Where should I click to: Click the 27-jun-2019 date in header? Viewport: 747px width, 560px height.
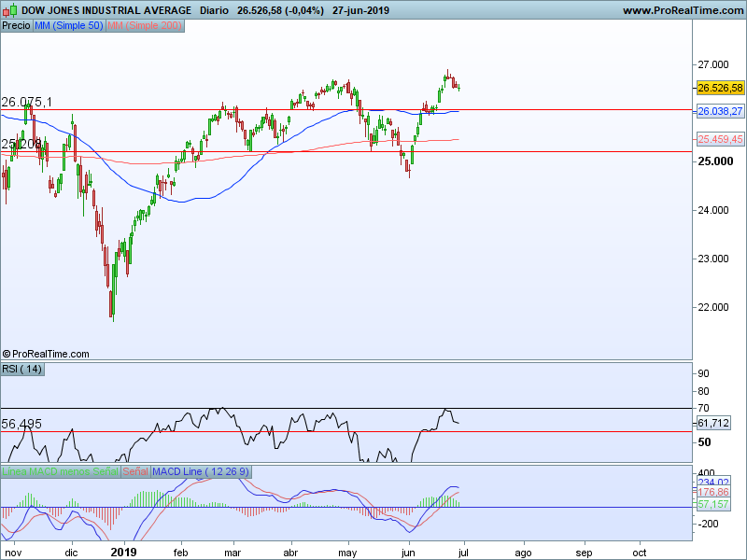coord(360,10)
